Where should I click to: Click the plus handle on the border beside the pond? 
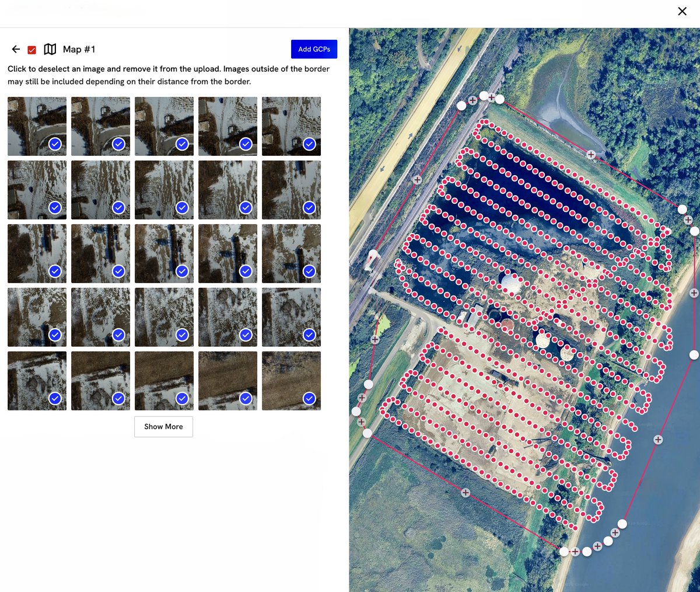(x=591, y=155)
